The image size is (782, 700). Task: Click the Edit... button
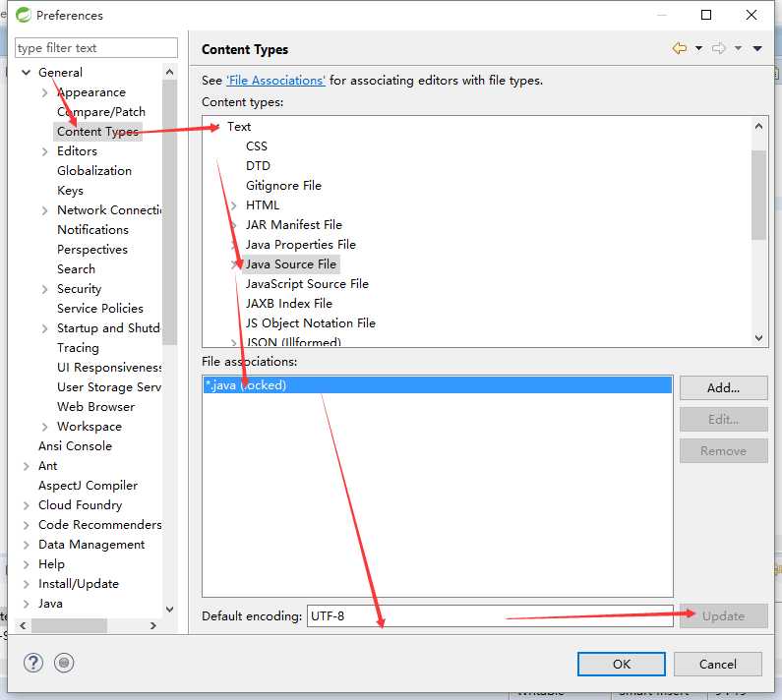723,419
